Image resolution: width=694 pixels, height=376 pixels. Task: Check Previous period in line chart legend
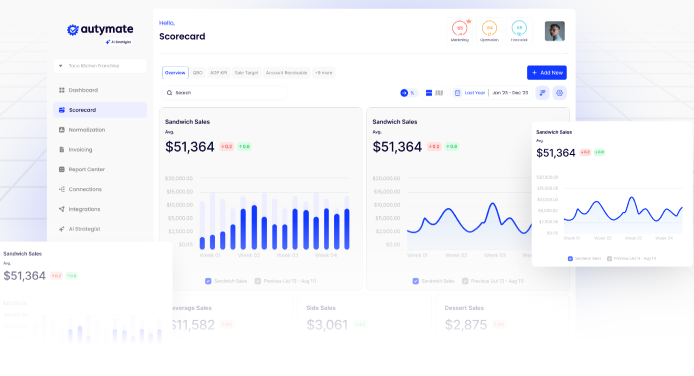pyautogui.click(x=465, y=281)
